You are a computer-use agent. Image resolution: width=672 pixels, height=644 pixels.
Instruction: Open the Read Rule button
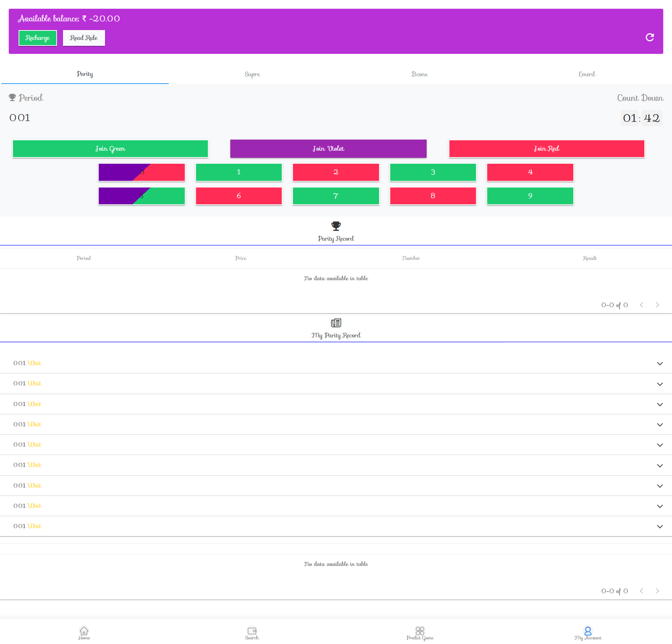84,38
